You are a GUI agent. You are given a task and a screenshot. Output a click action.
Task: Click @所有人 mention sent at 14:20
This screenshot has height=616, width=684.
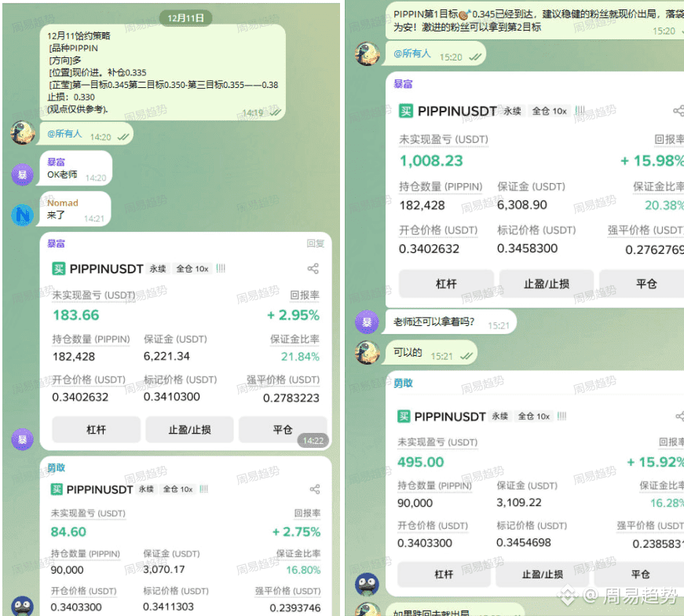[64, 134]
